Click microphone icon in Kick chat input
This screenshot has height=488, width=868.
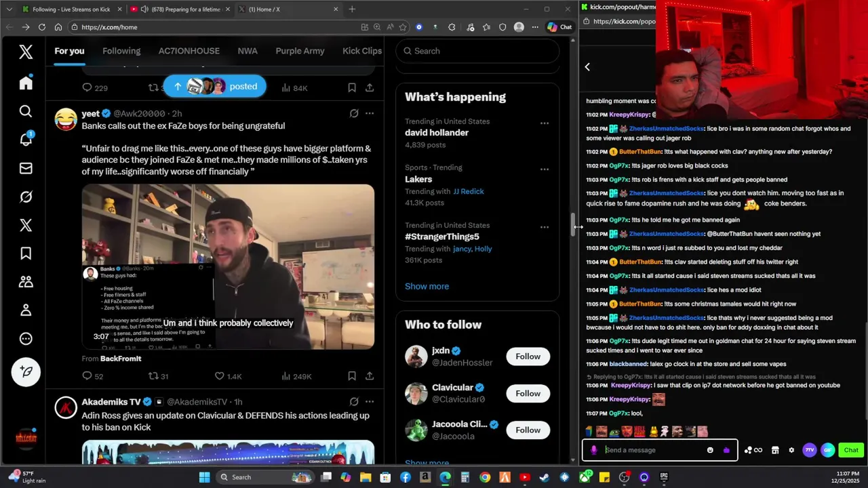click(594, 450)
